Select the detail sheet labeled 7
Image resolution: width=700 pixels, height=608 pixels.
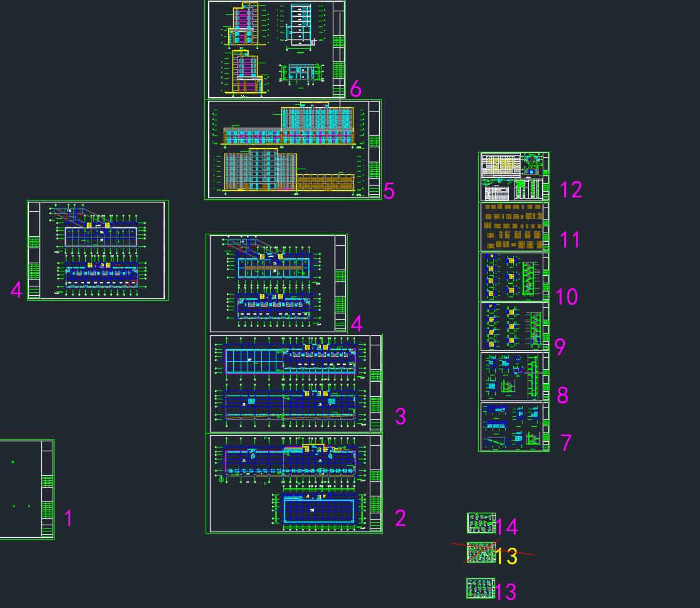click(x=514, y=427)
